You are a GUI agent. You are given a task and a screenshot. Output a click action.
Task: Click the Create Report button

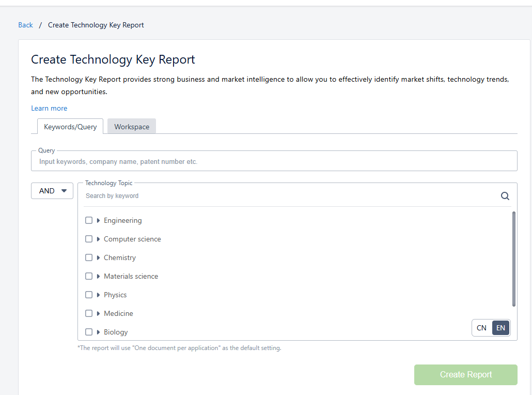(465, 374)
